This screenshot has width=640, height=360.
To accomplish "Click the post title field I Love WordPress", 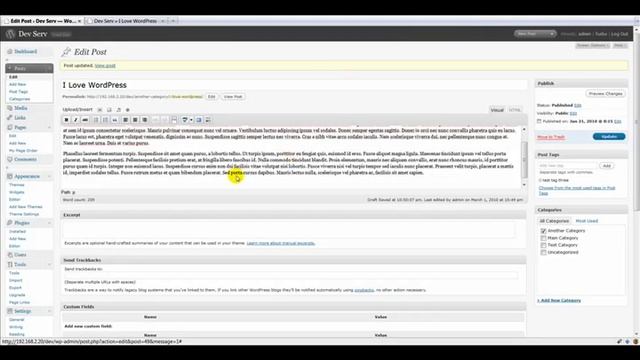I will click(x=294, y=85).
